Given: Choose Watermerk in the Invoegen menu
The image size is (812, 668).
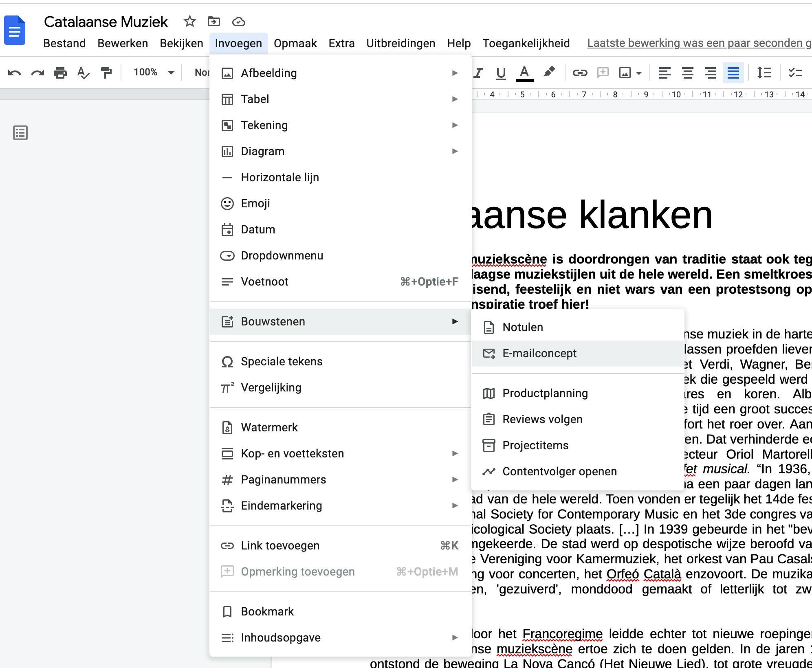Looking at the screenshot, I should pyautogui.click(x=269, y=427).
